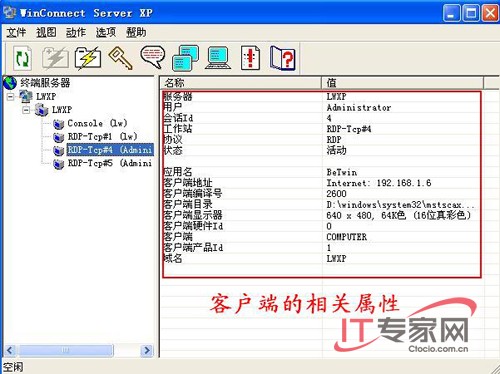Click the COMPUTER client name value
Viewport: 500px width, 374px height.
point(347,237)
